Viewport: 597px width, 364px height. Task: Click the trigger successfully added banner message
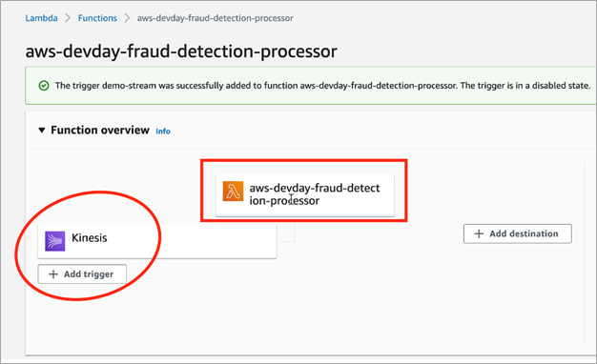coord(322,86)
